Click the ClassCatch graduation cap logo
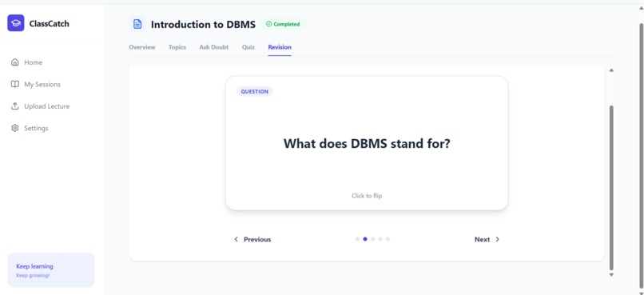Image resolution: width=644 pixels, height=295 pixels. (x=16, y=23)
